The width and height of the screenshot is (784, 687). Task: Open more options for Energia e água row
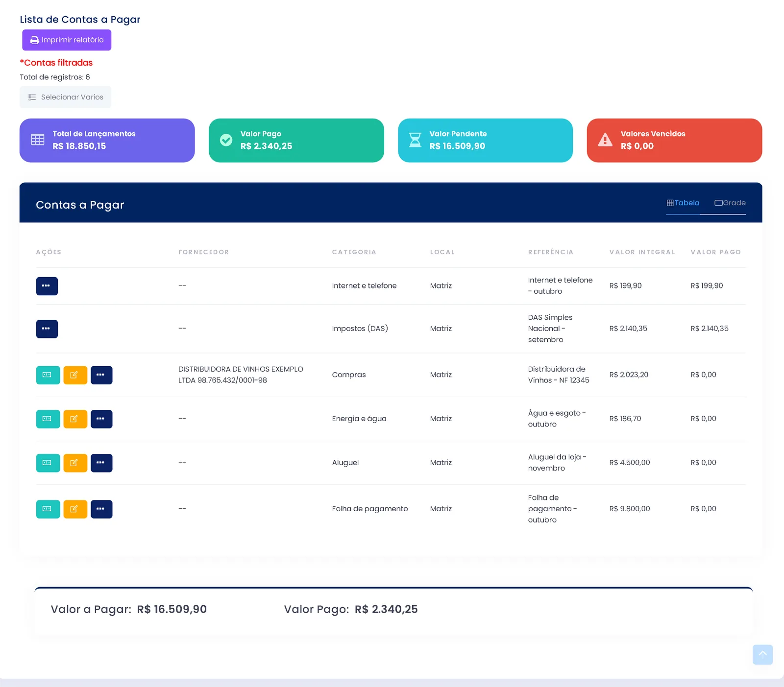[101, 419]
